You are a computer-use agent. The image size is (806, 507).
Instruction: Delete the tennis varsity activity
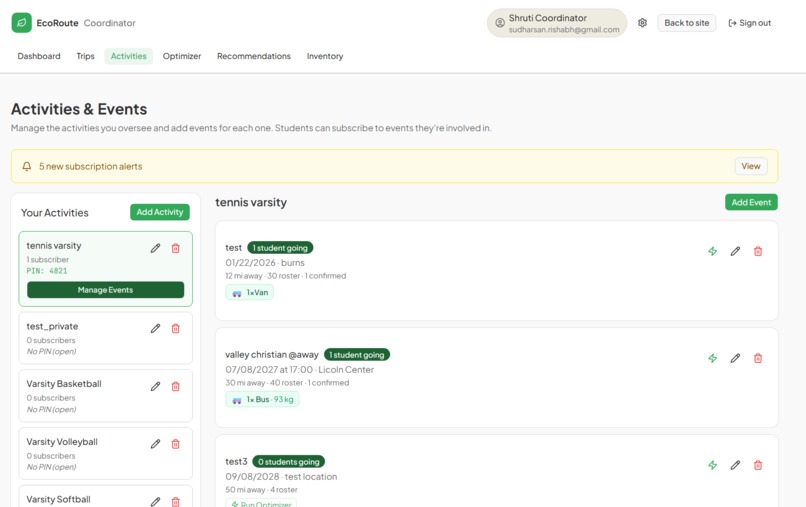(175, 248)
